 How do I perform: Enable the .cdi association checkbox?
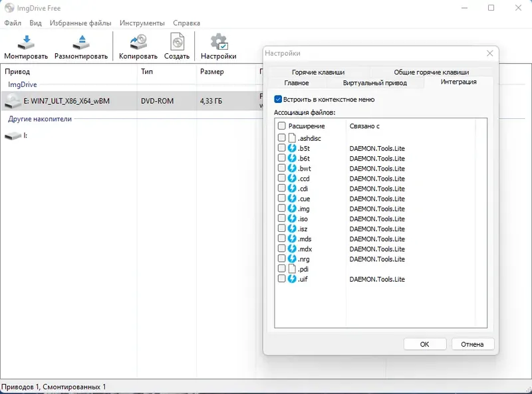281,188
